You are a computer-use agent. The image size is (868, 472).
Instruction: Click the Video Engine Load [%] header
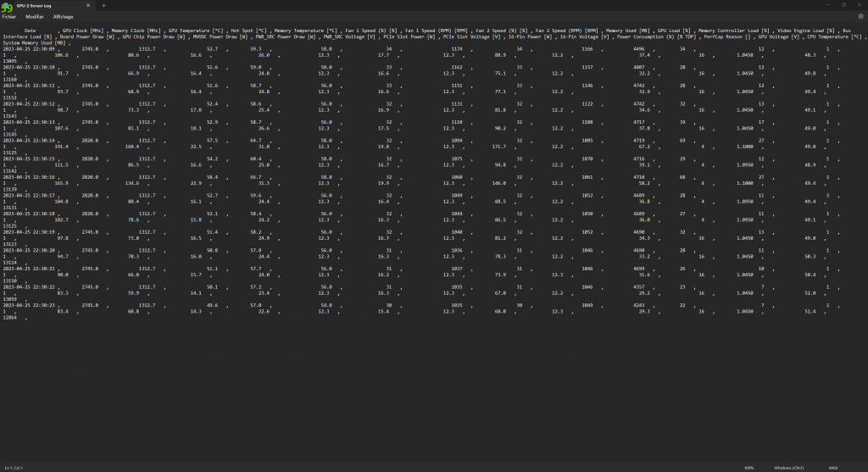pos(806,31)
